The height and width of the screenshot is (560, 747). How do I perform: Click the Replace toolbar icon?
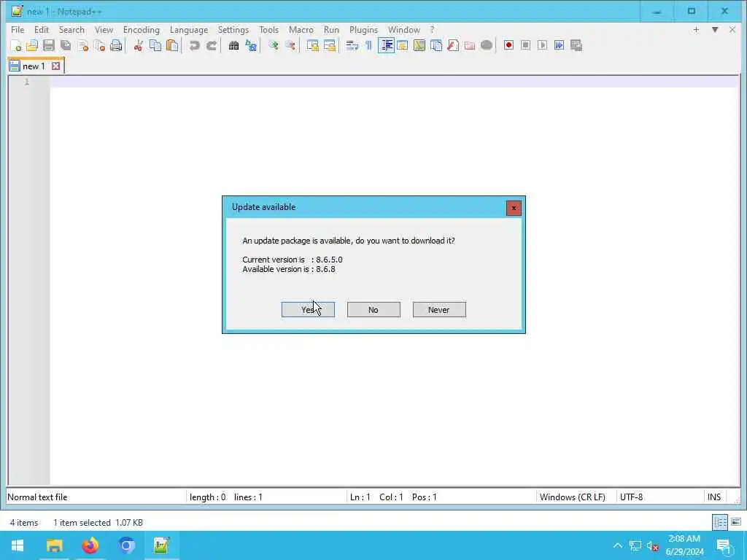pos(251,46)
